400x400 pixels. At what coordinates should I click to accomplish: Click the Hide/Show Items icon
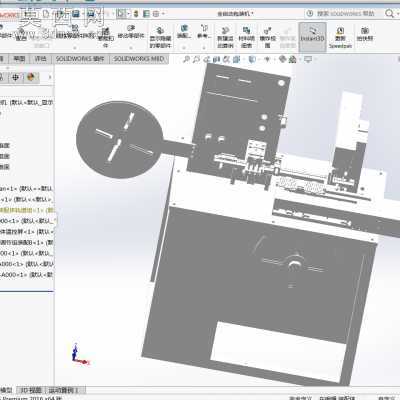click(x=267, y=59)
